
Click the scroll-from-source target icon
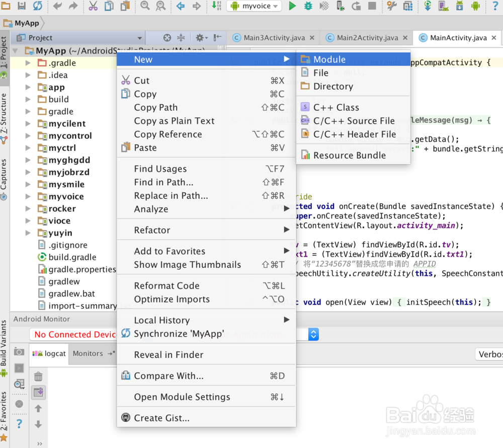[167, 38]
